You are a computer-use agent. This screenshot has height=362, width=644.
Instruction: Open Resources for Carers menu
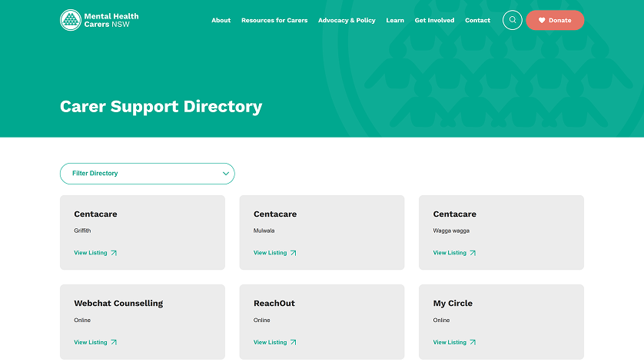(x=274, y=20)
